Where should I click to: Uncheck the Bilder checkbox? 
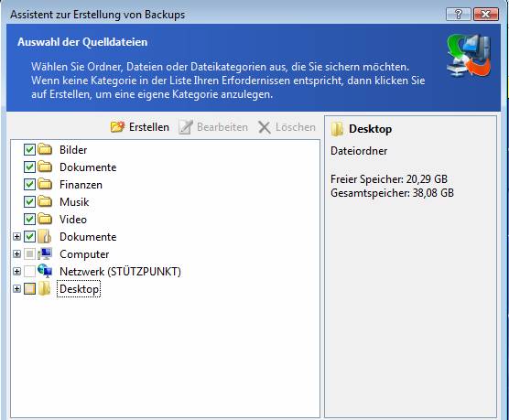tap(29, 150)
